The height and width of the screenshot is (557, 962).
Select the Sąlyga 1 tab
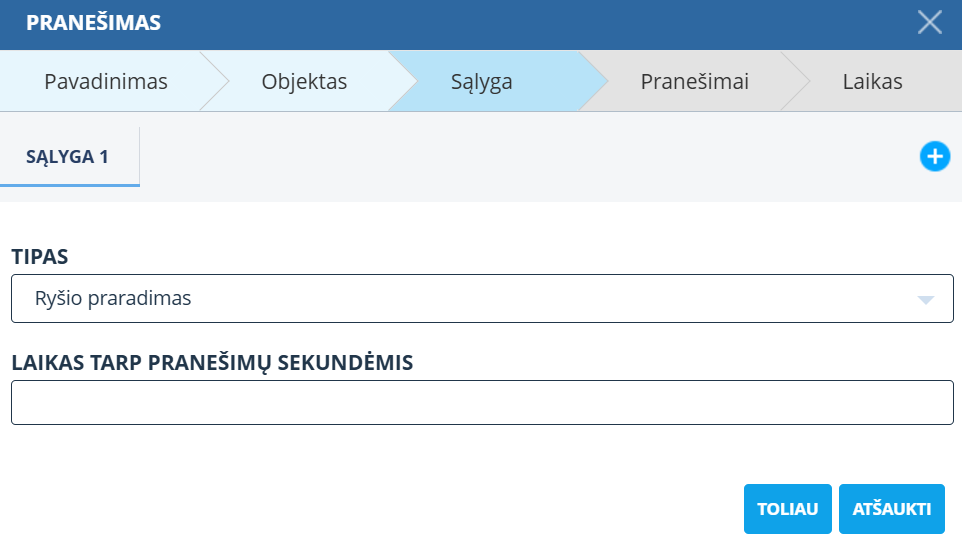[x=69, y=157]
